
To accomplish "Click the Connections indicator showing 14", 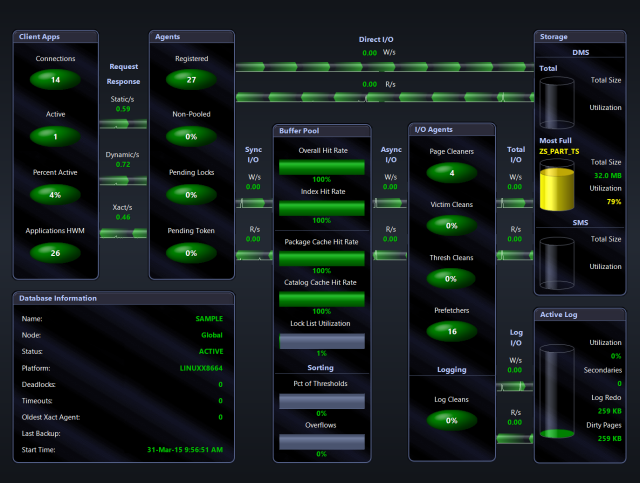I will point(55,80).
